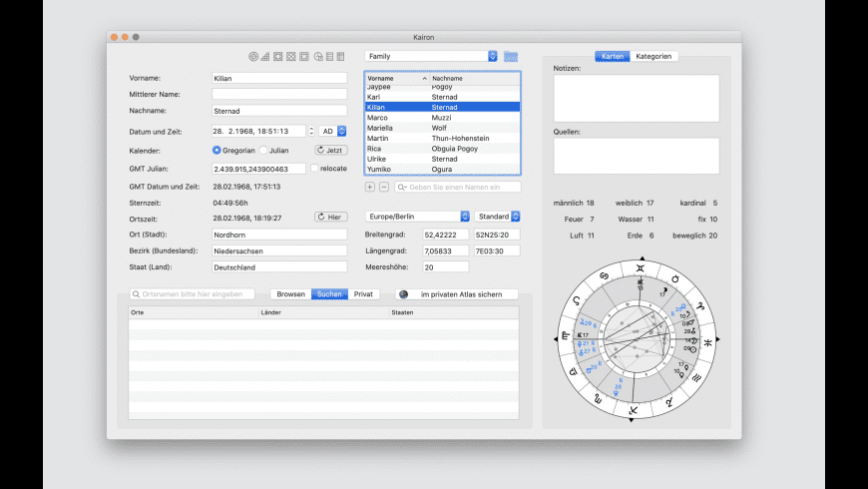Enable the relocate checkbox

point(314,169)
